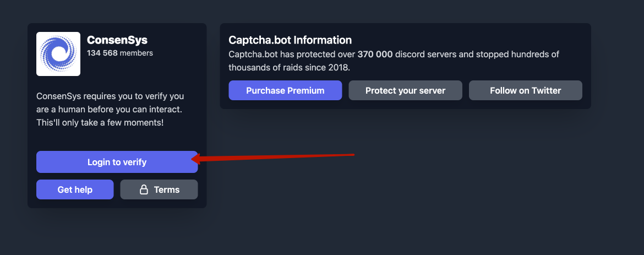644x255 pixels.
Task: Select the Captcha.bot Information heading
Action: (x=290, y=40)
